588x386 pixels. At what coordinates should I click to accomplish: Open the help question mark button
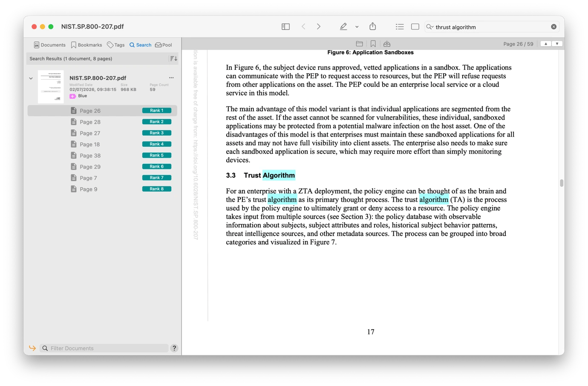[174, 348]
